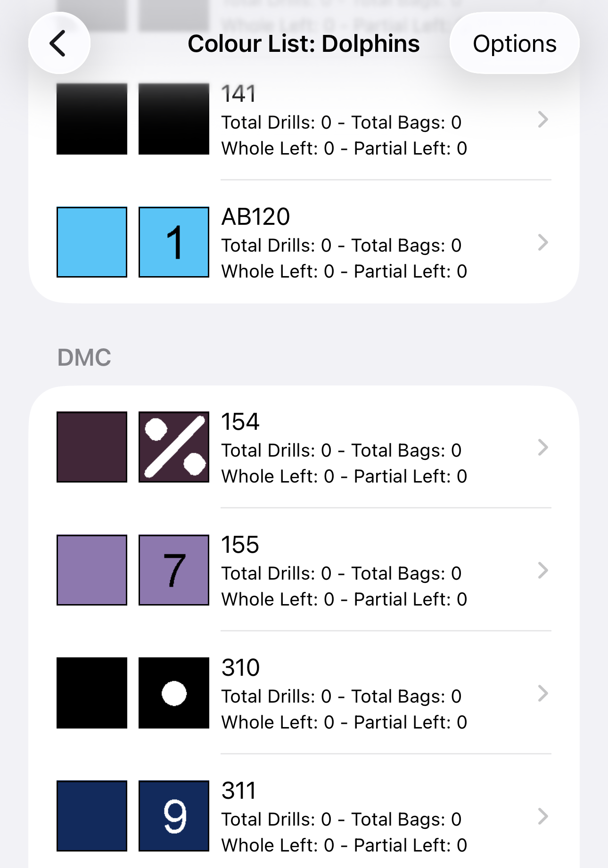Screen dimensions: 608x868
Task: Select the lavender 155 colour swatch
Action: [x=92, y=570]
